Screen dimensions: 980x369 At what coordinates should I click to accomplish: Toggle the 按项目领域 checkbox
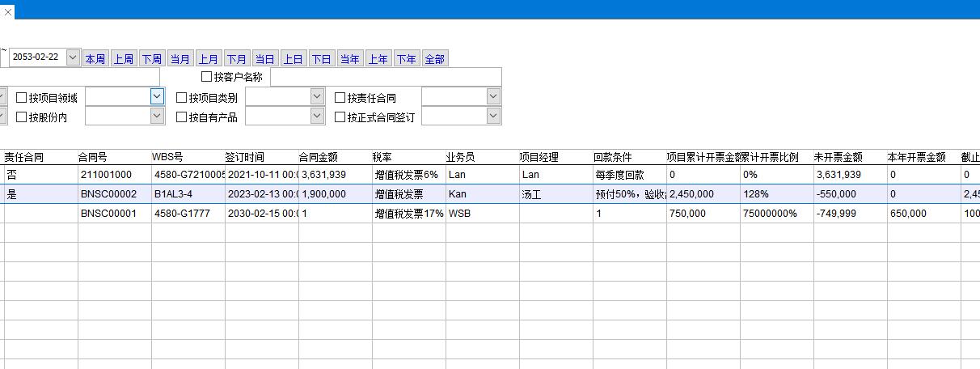click(x=22, y=98)
